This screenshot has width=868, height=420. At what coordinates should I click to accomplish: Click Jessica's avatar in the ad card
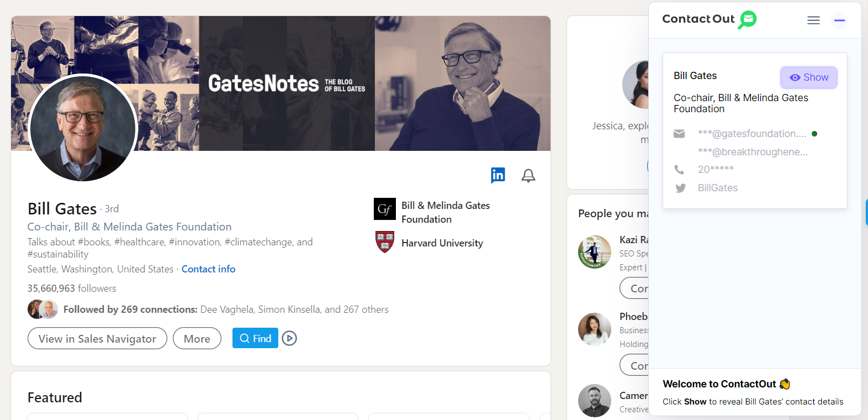[636, 84]
